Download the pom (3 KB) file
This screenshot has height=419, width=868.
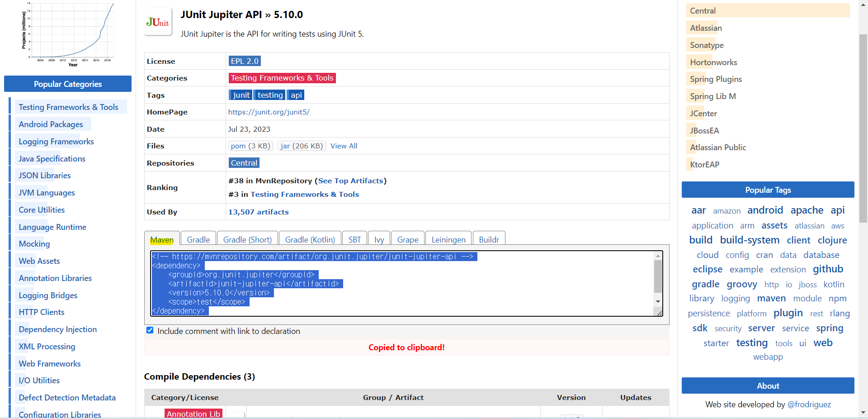tap(250, 146)
